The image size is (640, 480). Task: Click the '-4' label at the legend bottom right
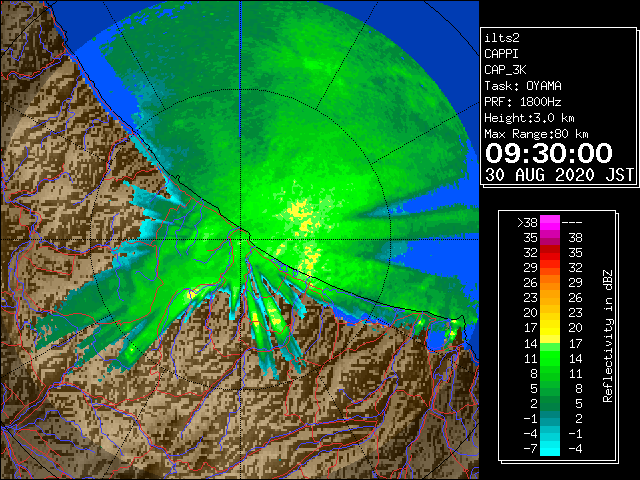point(575,449)
